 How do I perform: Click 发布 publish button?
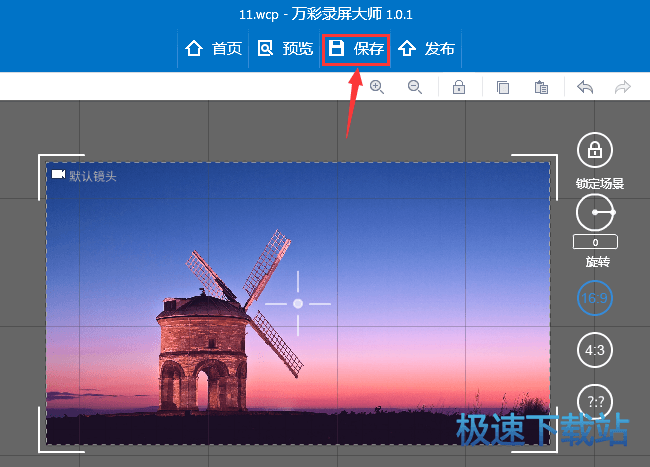pos(427,49)
